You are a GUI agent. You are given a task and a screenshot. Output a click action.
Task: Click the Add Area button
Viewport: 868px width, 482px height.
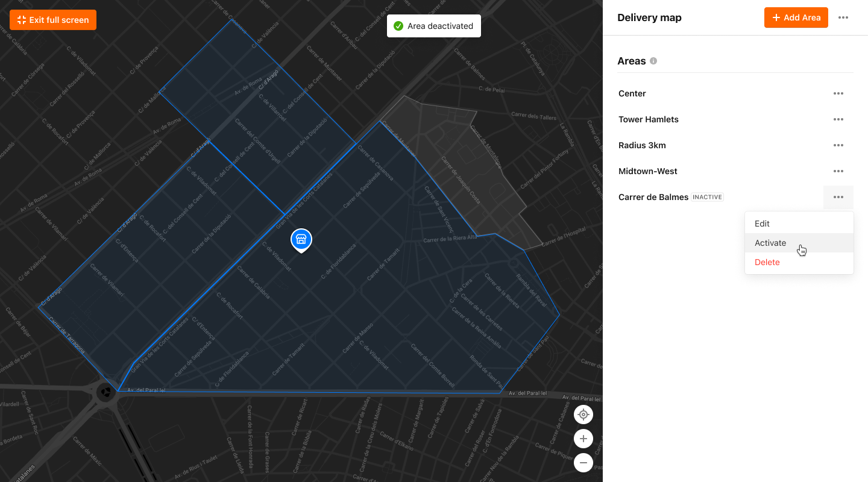click(796, 17)
